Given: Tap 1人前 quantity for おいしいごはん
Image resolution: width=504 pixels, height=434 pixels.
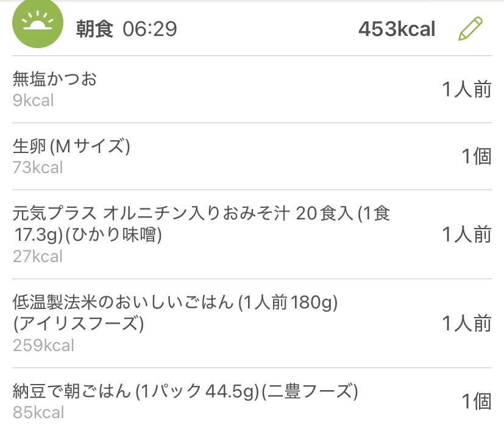Looking at the screenshot, I should click(466, 324).
